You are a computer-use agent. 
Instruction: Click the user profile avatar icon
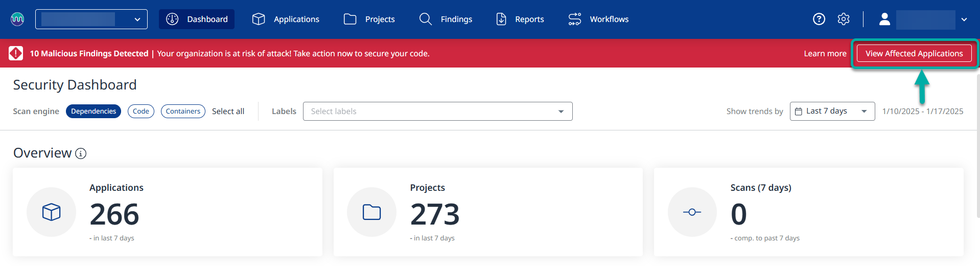click(x=884, y=19)
